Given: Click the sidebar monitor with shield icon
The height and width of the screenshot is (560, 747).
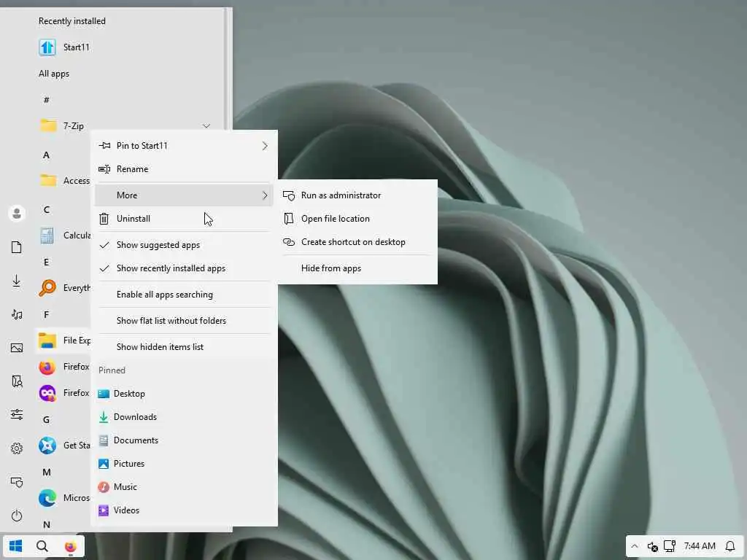Looking at the screenshot, I should (x=17, y=482).
